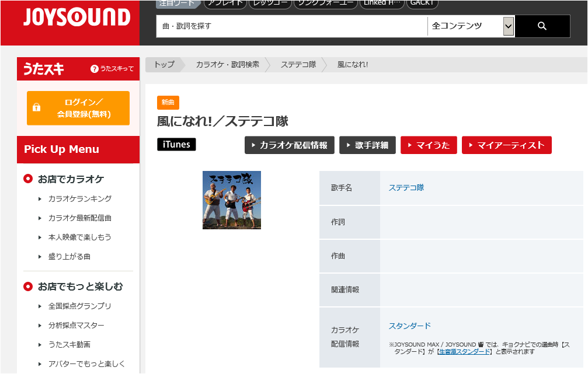Click the 作曲 table label

(338, 256)
